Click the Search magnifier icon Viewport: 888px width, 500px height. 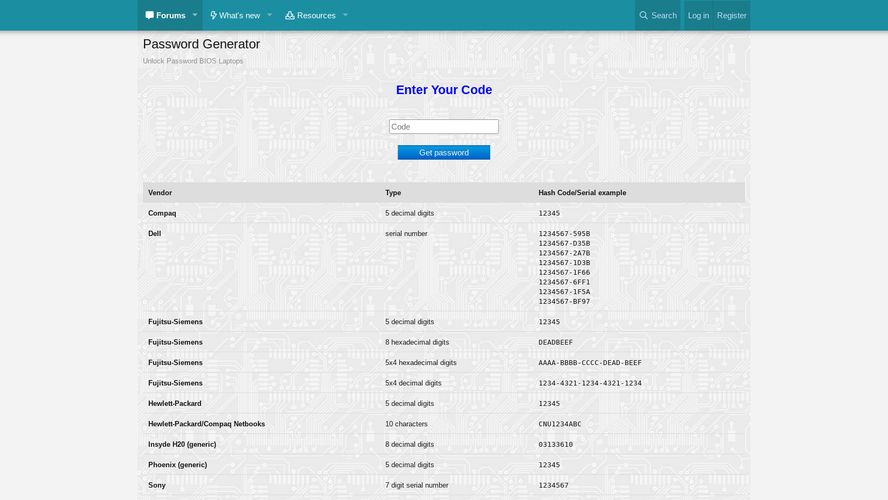coord(643,15)
